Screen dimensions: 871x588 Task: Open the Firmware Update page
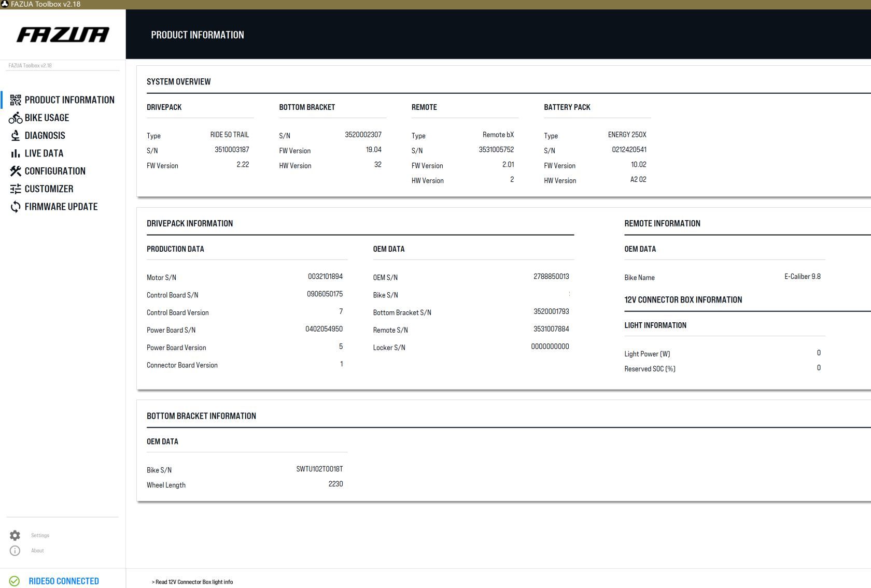point(61,207)
